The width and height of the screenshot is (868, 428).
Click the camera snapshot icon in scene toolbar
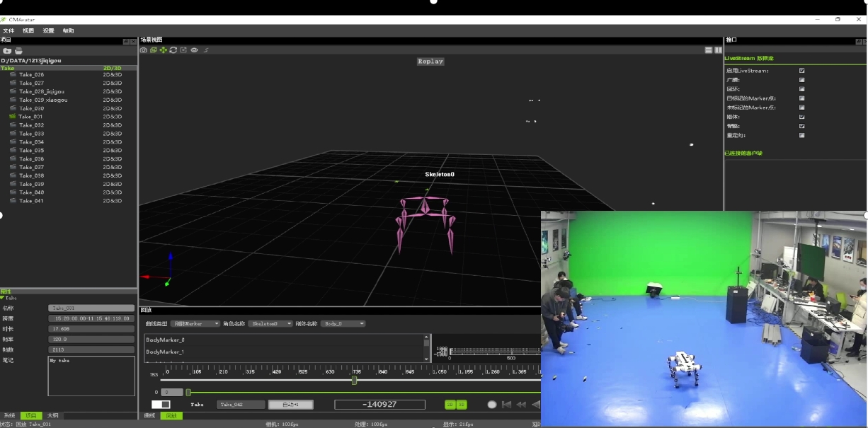pyautogui.click(x=144, y=50)
